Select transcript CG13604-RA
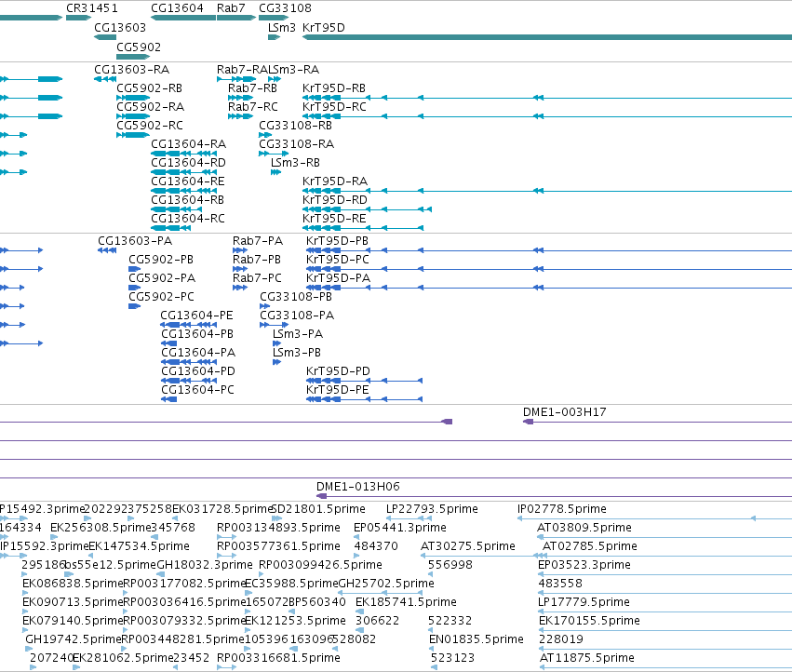792x672 pixels. 188,144
